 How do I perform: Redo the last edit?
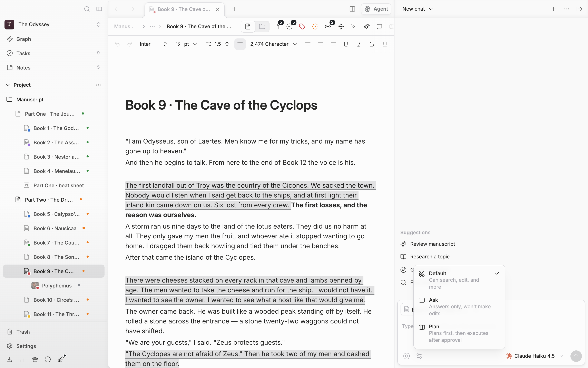[x=130, y=44]
